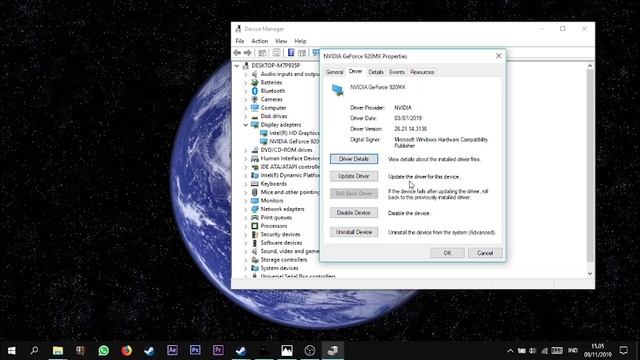This screenshot has width=640, height=360.
Task: Click the Uninstall Device button
Action: [x=354, y=232]
